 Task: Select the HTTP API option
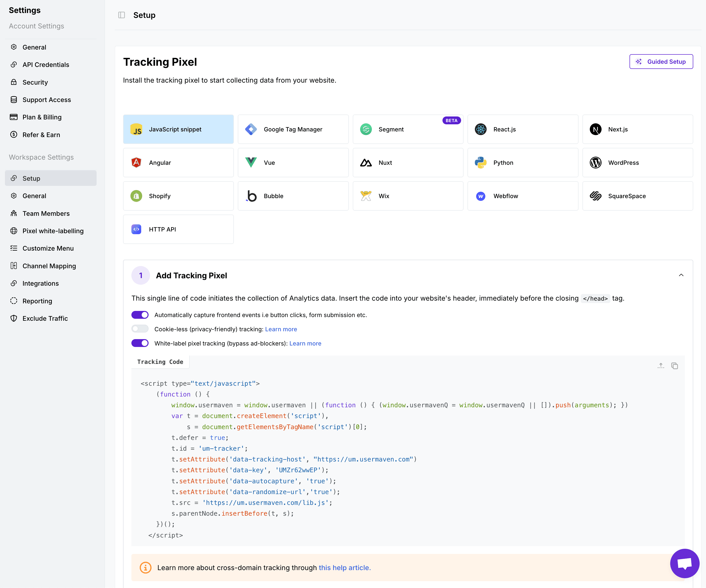point(178,229)
